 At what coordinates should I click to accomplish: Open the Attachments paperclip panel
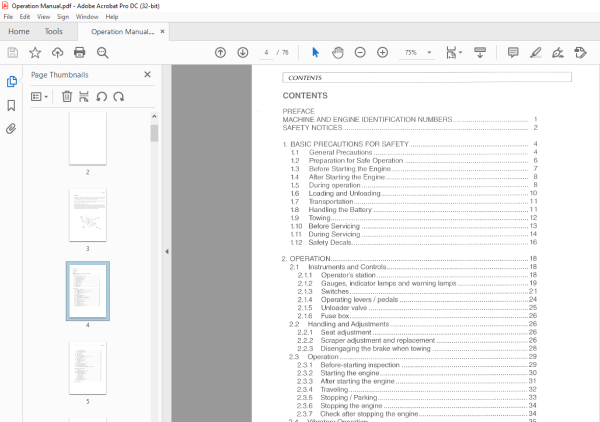11,129
